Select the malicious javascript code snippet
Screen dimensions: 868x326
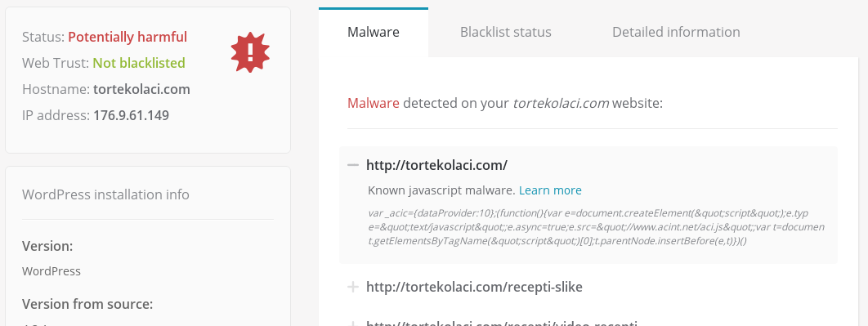coord(596,227)
